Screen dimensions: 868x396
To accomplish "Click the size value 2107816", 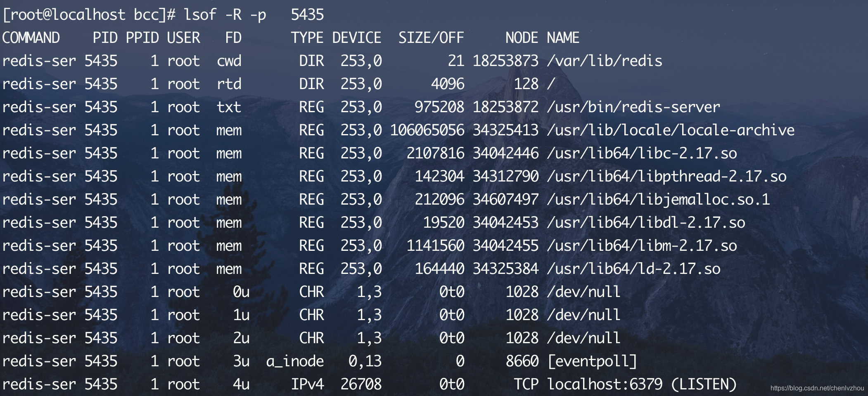I will (x=436, y=153).
